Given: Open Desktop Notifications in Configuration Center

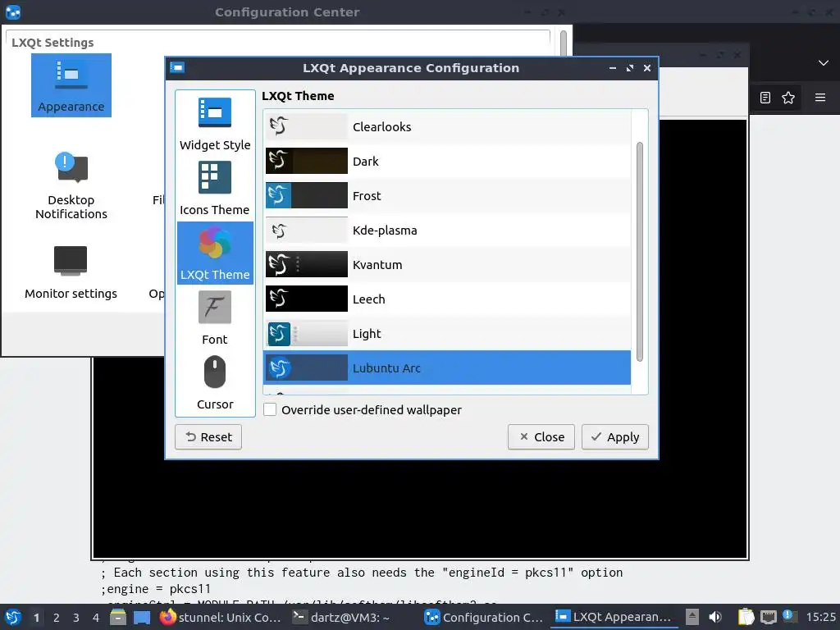Looking at the screenshot, I should tap(71, 185).
